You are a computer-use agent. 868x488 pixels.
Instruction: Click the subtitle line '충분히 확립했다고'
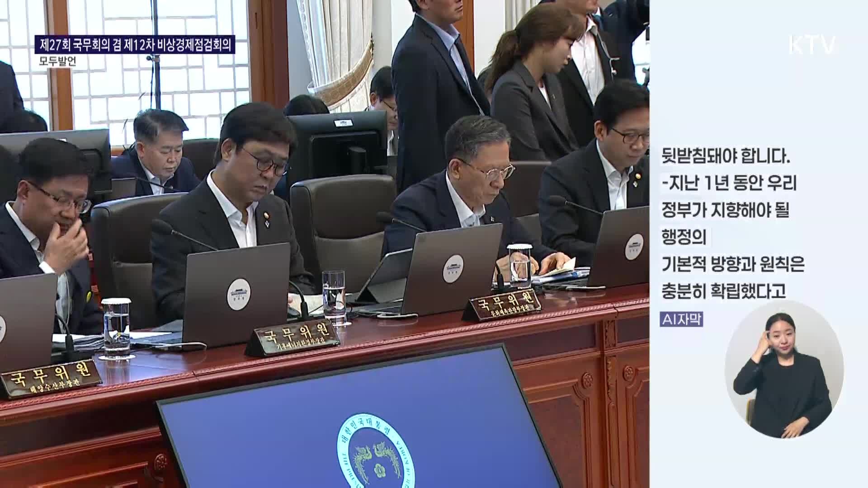[x=723, y=291]
